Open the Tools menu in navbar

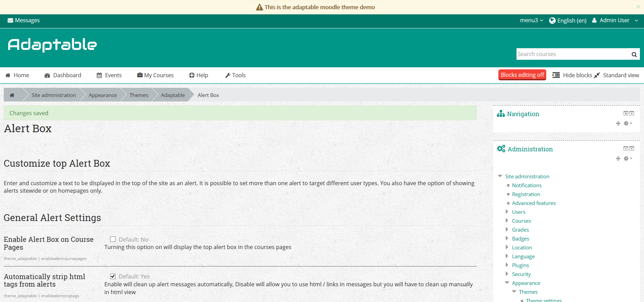point(235,75)
